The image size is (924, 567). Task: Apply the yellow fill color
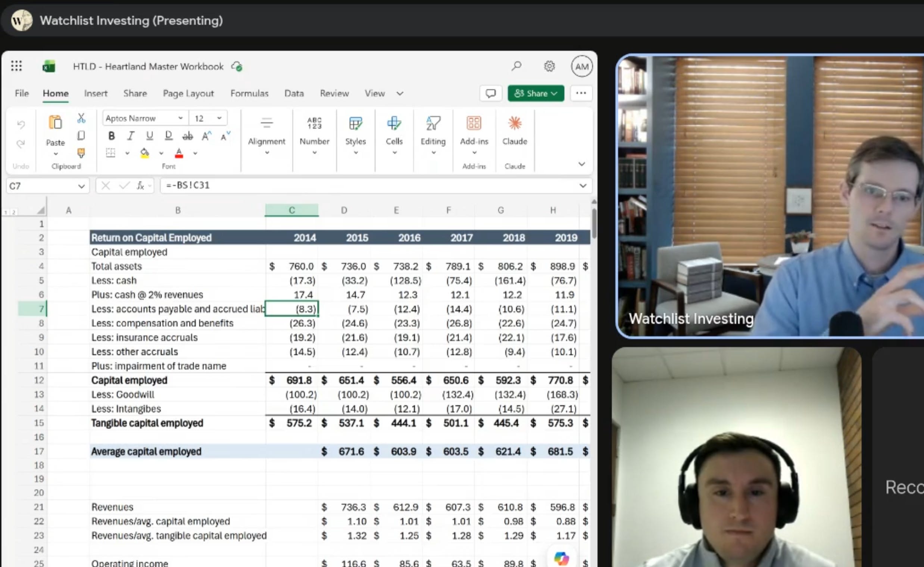145,153
